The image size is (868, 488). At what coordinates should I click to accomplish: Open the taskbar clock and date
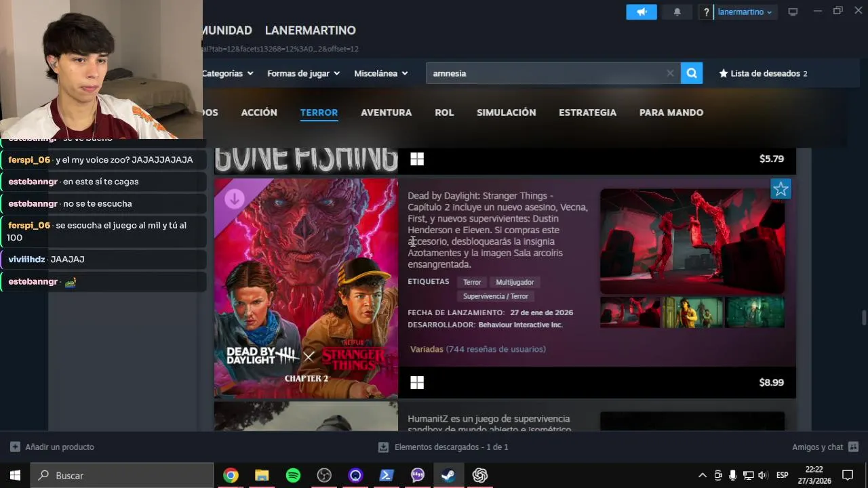814,475
